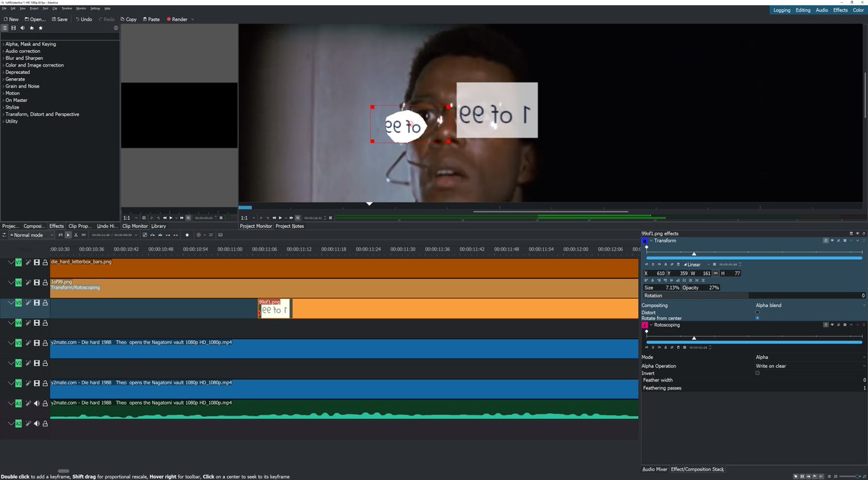Undo the last action

(82, 20)
